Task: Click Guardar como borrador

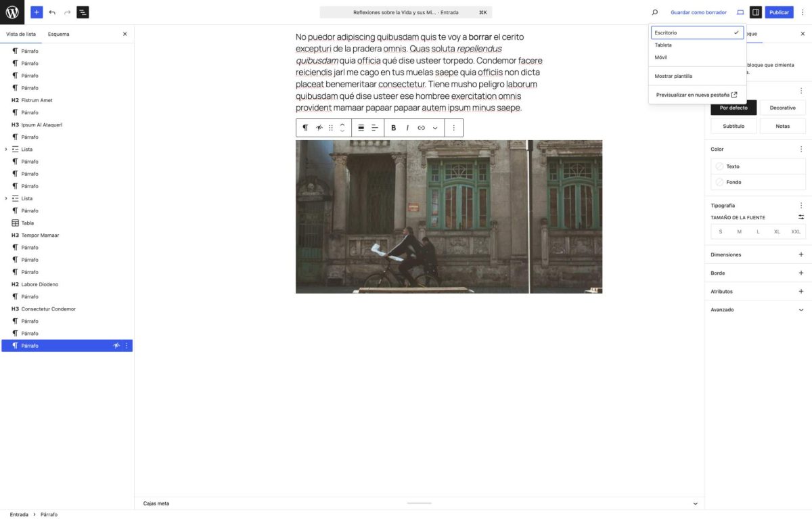Action: (698, 12)
